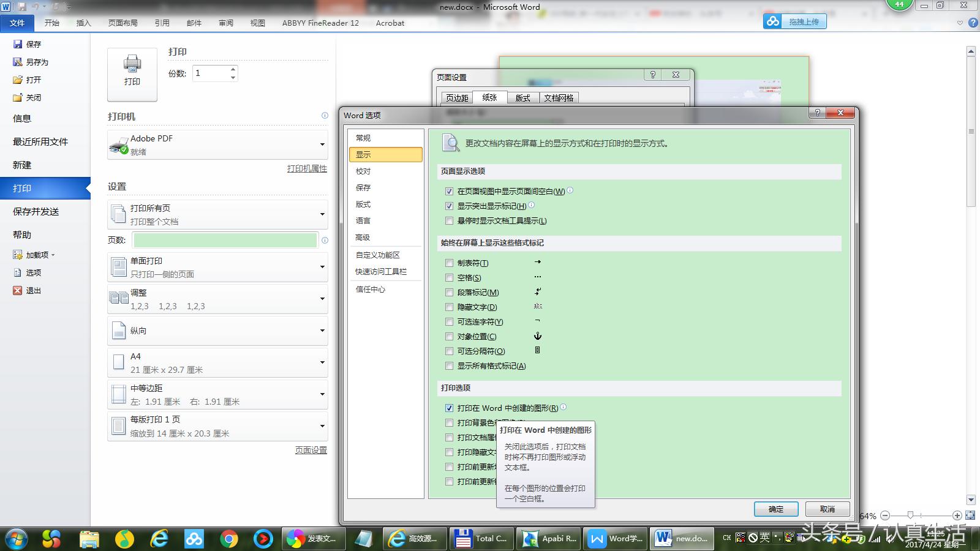Switch to the 版式 tab in 页面设置
Viewport: 980px width, 551px height.
pos(522,97)
